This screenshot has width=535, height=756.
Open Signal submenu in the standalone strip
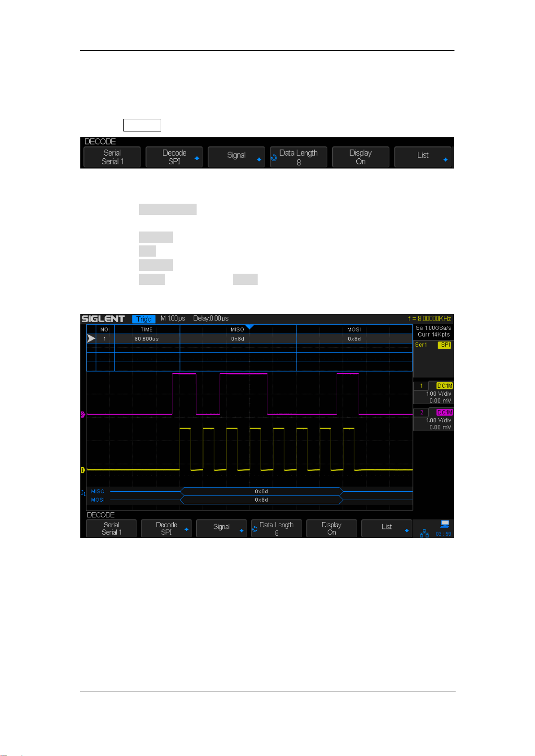tap(236, 157)
